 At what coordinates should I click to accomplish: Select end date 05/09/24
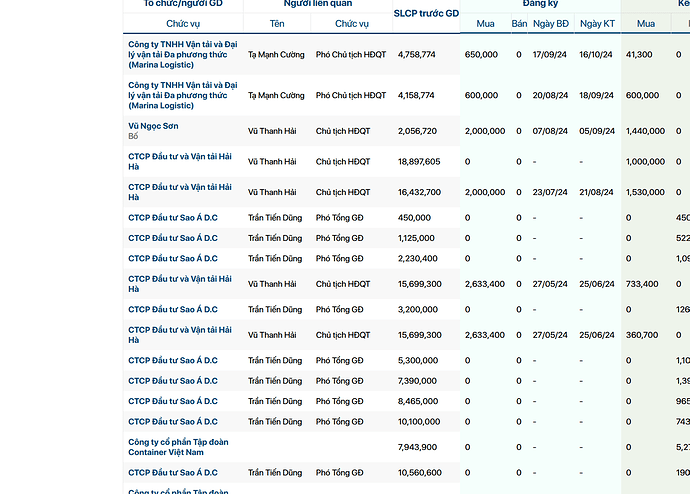[x=597, y=131]
